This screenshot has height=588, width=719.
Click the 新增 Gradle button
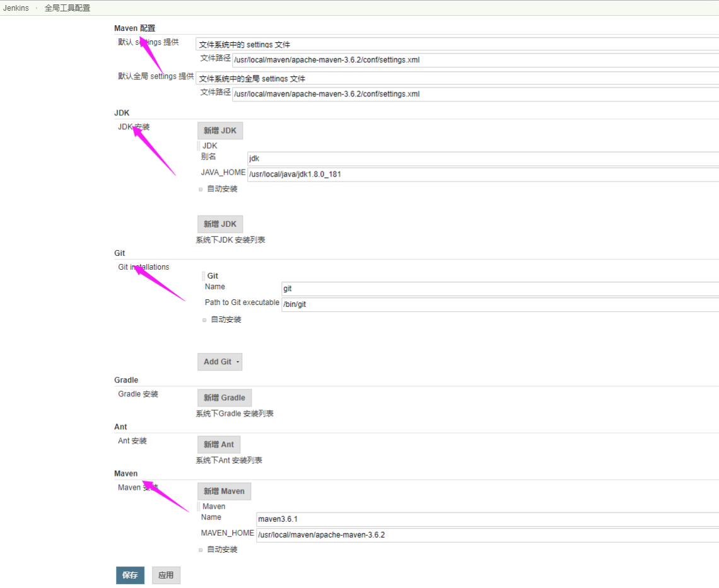click(x=224, y=398)
